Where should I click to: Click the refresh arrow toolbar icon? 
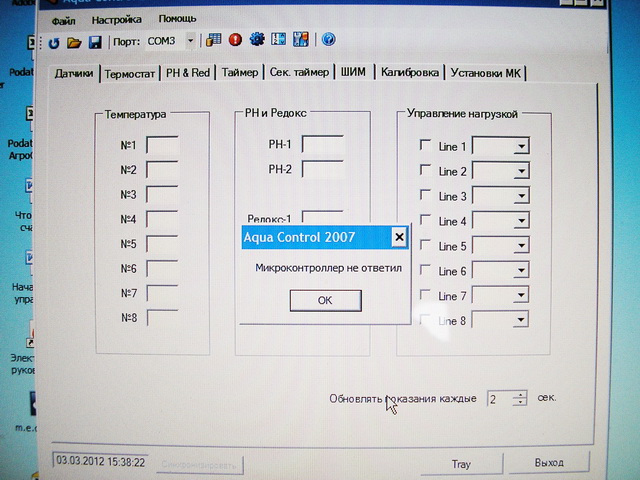(x=54, y=42)
